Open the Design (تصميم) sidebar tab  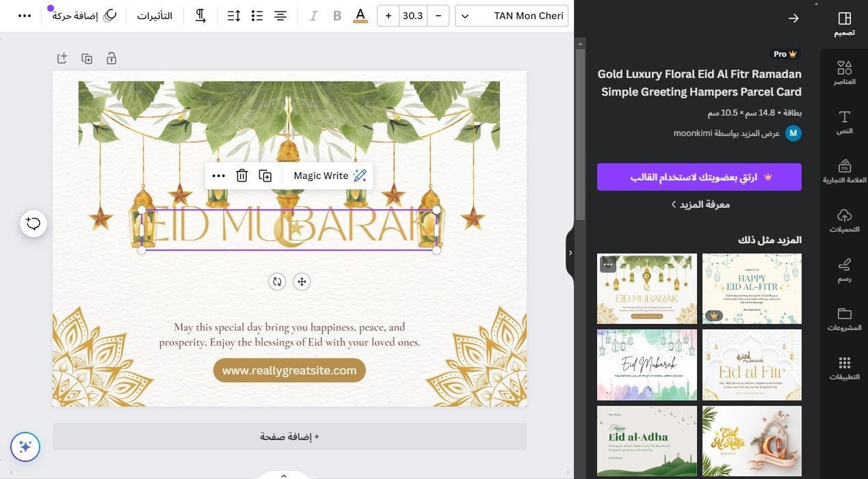click(x=844, y=23)
